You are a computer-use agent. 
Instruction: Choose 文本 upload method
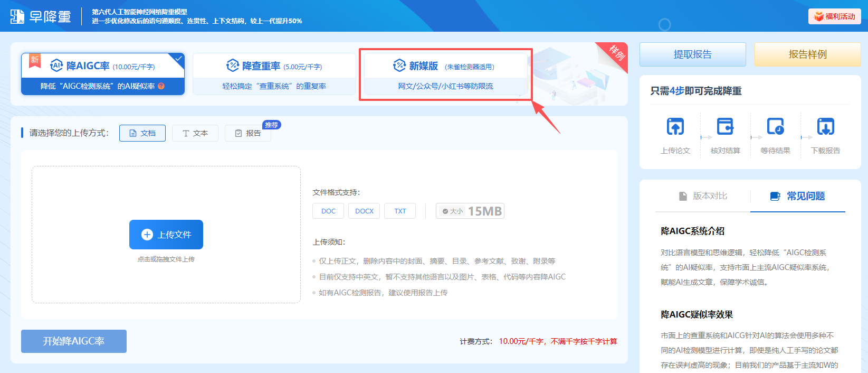click(195, 133)
